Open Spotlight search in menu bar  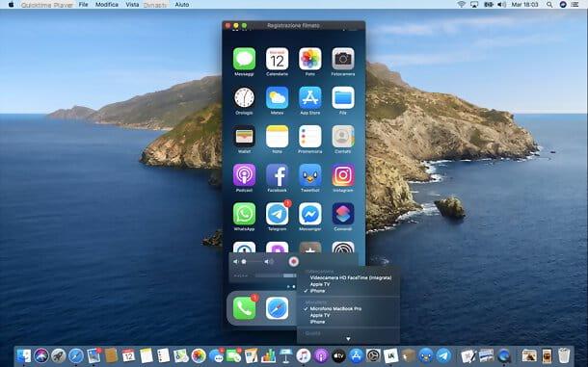tap(549, 5)
